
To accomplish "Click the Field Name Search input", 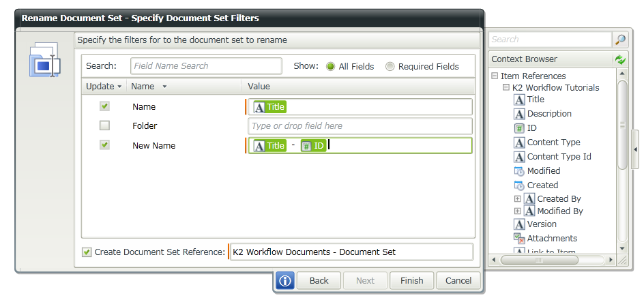I will pos(206,66).
